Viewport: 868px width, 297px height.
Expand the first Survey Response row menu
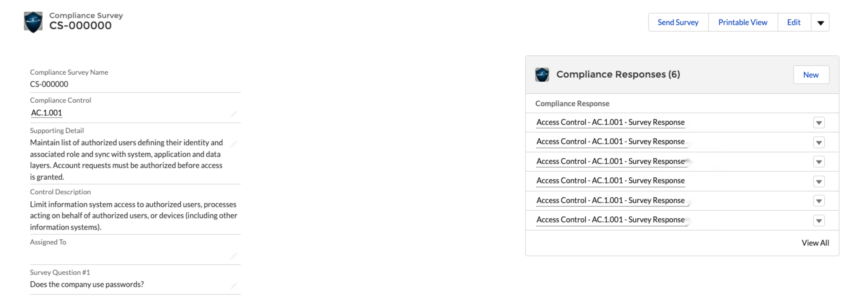(819, 123)
